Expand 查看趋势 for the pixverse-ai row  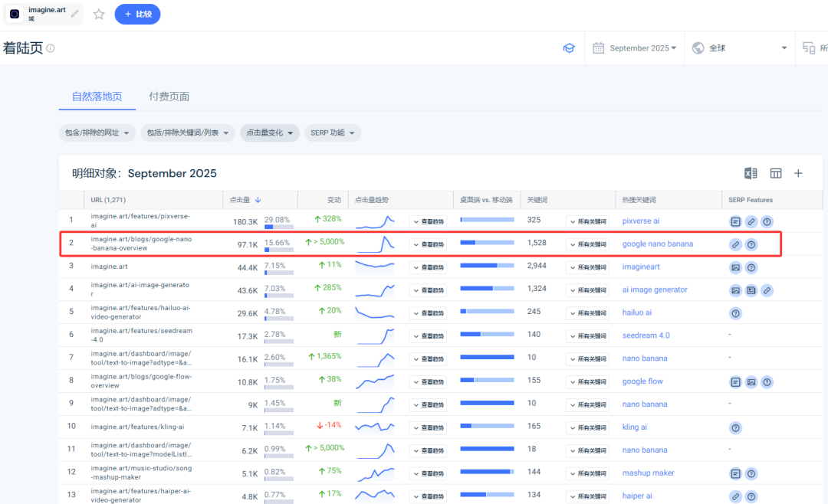tap(428, 221)
